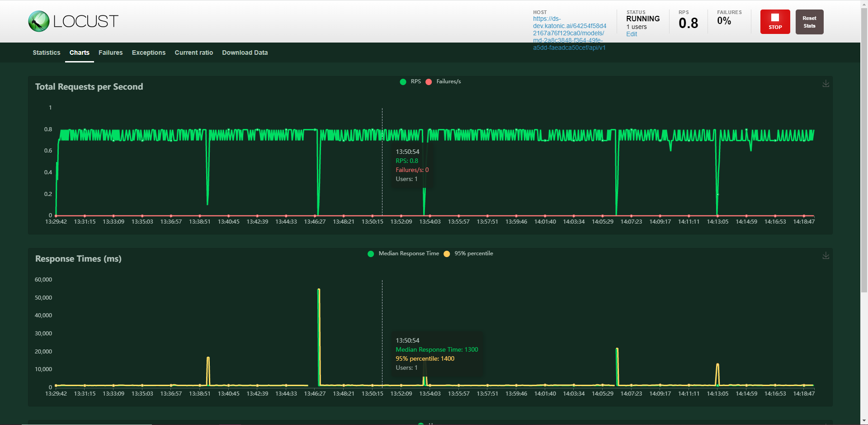Screen dimensions: 868x425
Task: Switch to the Failures tab
Action: click(x=111, y=53)
